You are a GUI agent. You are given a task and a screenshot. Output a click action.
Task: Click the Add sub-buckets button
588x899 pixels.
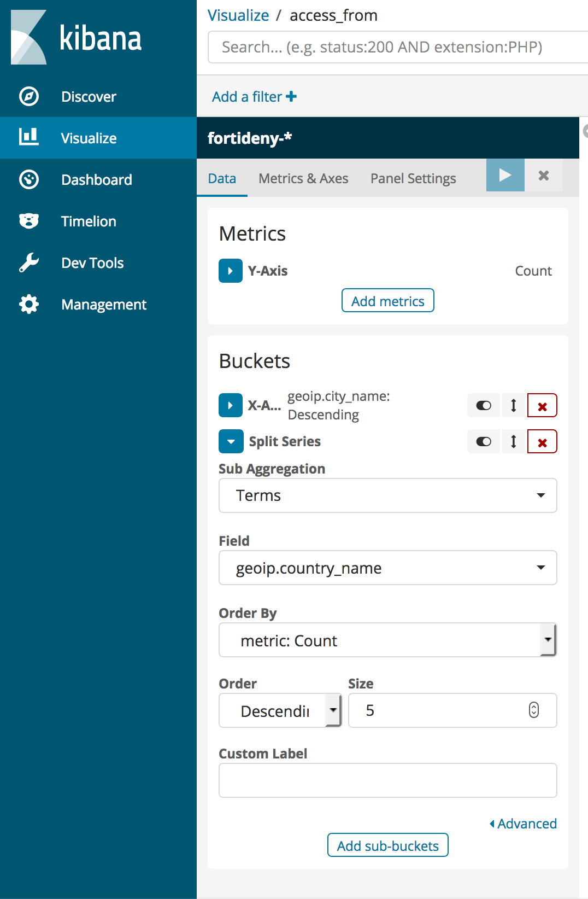(387, 845)
